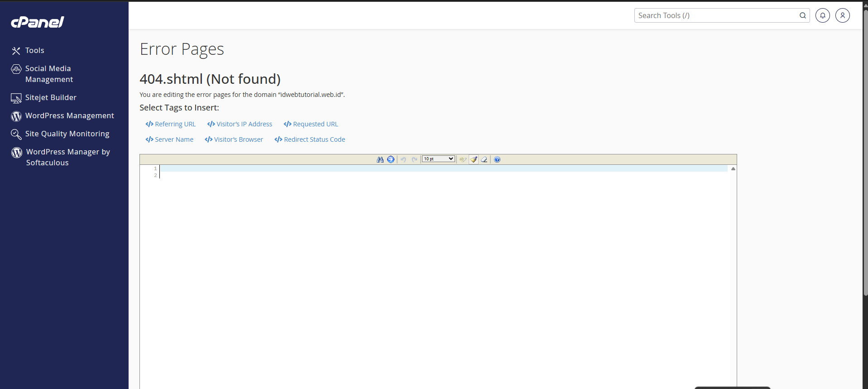Insert the Requested URL tag

311,124
